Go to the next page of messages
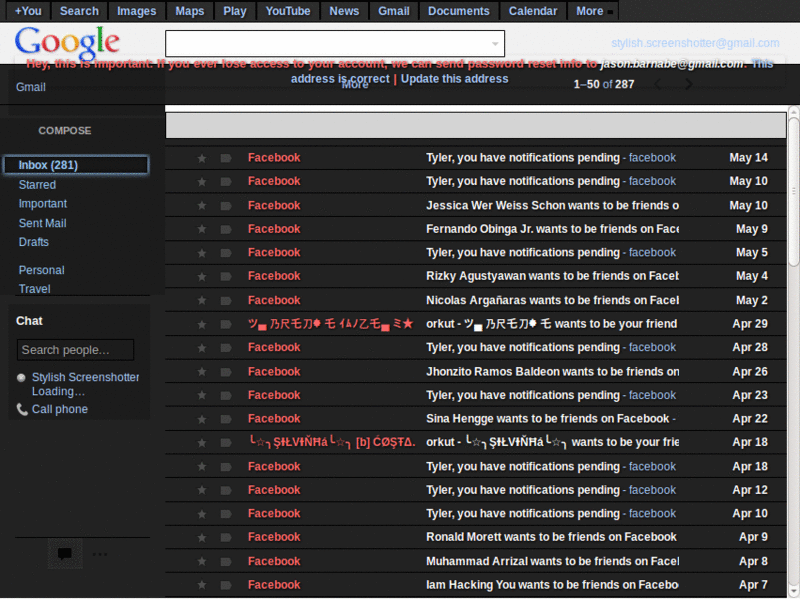 tap(689, 84)
